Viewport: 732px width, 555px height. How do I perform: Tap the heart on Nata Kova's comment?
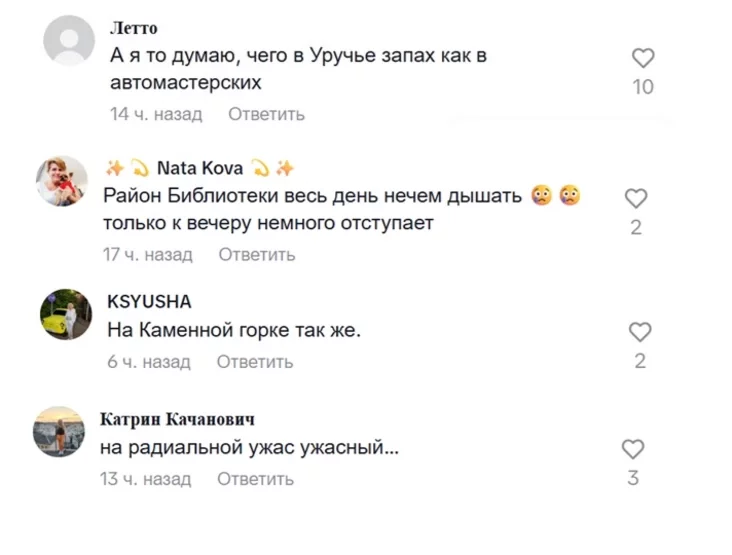(636, 198)
